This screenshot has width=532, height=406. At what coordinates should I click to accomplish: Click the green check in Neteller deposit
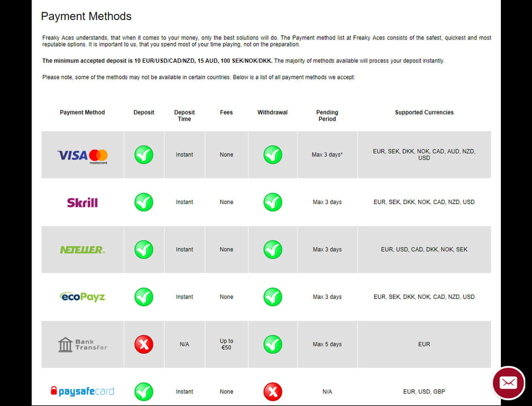[x=144, y=249]
